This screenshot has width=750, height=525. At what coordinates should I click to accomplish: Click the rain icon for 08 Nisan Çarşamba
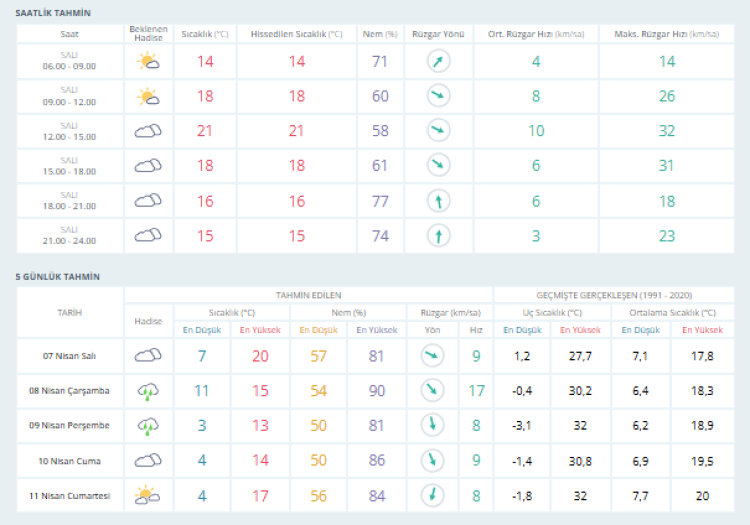[x=148, y=391]
